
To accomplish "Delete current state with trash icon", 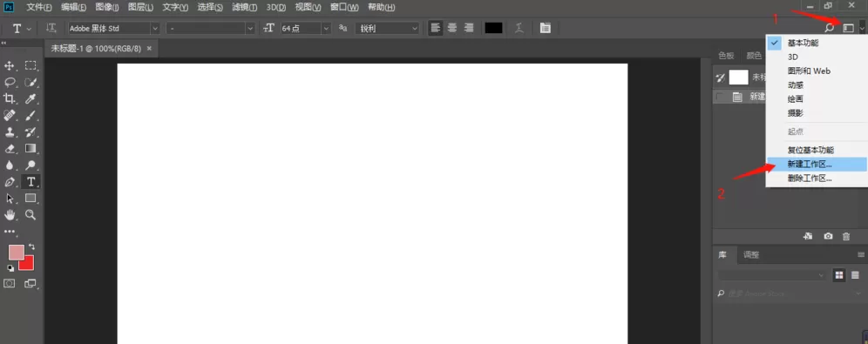I will click(x=846, y=236).
